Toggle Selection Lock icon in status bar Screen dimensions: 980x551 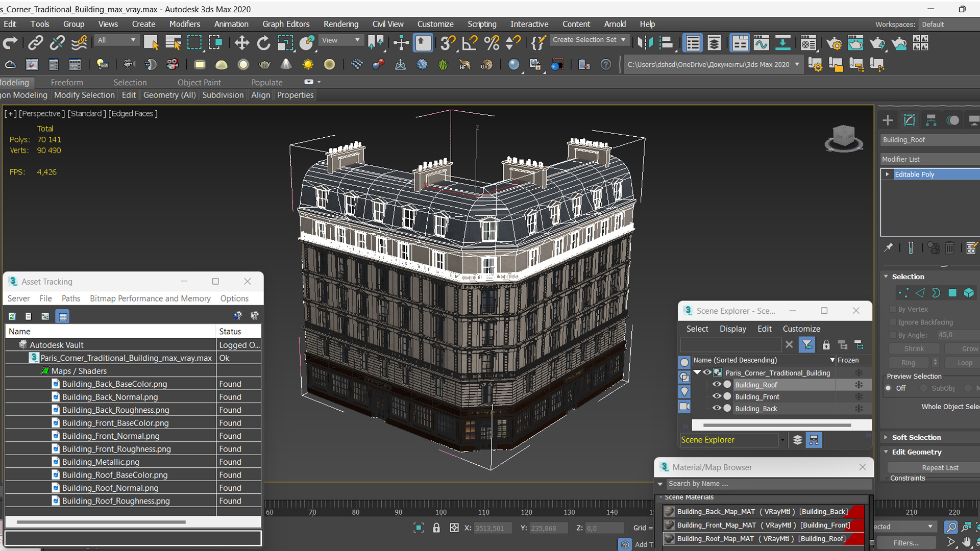(436, 528)
